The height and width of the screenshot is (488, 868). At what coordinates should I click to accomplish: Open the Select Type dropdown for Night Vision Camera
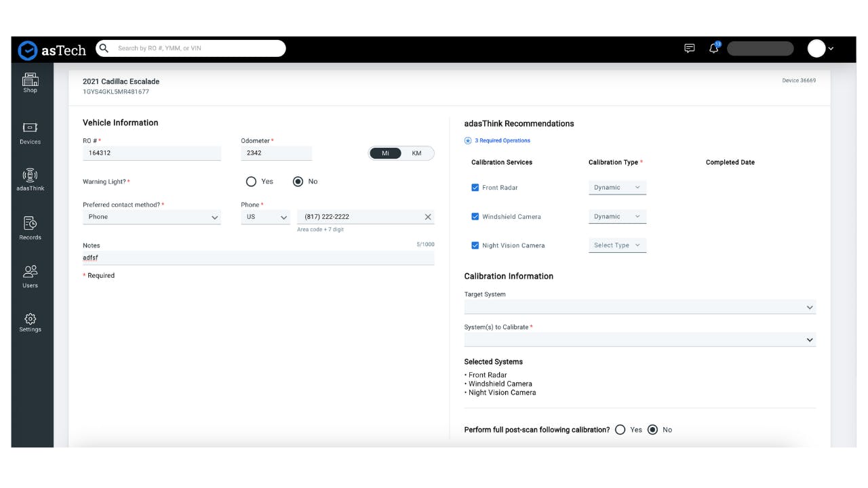point(616,245)
